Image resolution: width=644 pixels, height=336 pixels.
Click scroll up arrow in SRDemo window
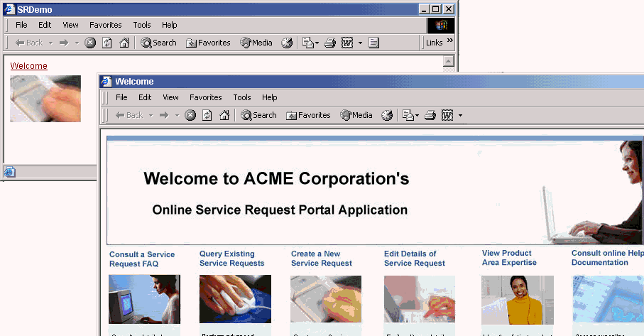pos(449,62)
